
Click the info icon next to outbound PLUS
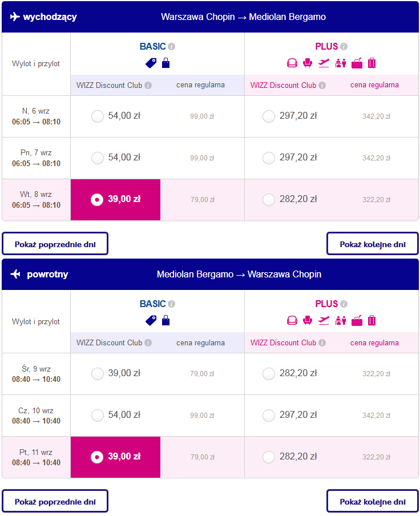(x=344, y=47)
